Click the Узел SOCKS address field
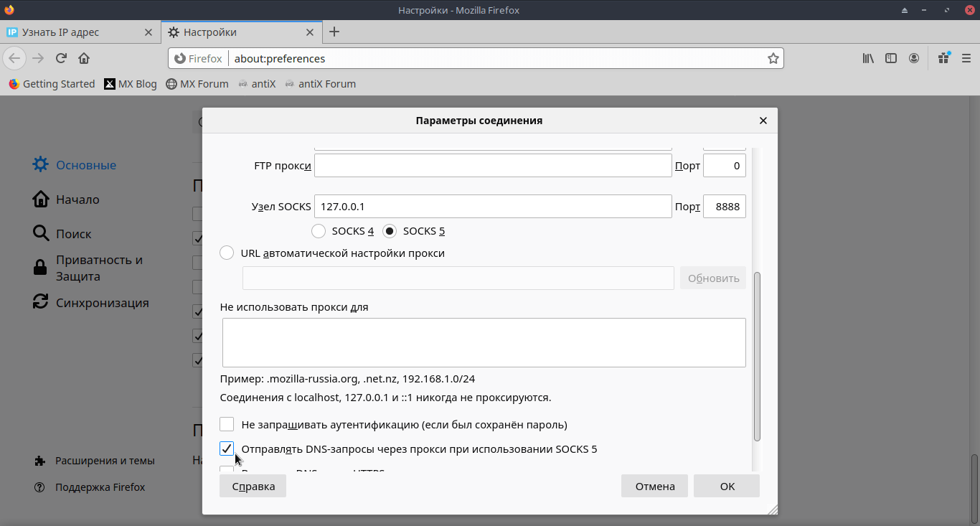Image resolution: width=980 pixels, height=526 pixels. (x=492, y=207)
